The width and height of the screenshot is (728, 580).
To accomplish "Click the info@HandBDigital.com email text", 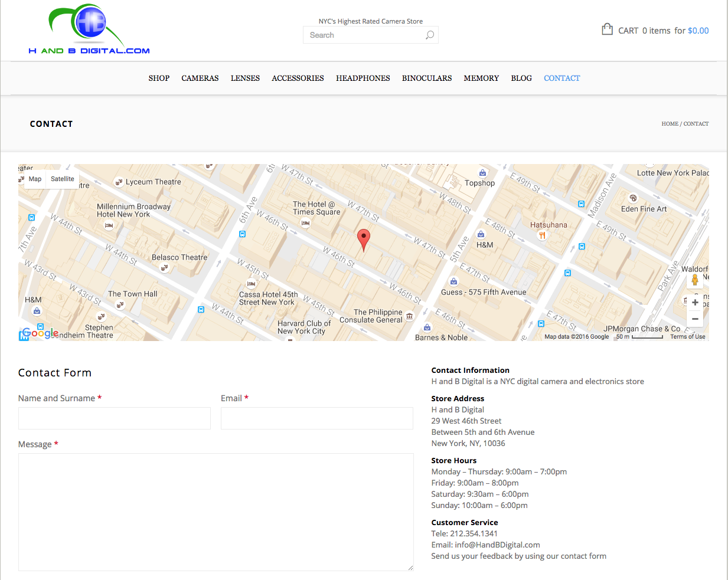I will 497,545.
